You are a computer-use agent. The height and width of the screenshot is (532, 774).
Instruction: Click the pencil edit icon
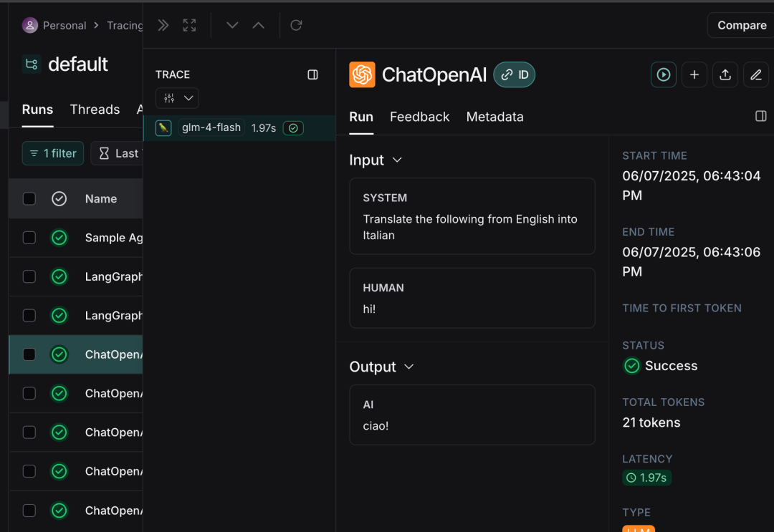[755, 74]
